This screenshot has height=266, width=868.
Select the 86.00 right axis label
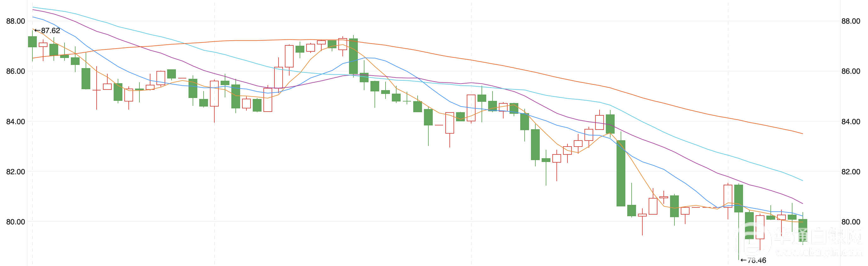850,71
